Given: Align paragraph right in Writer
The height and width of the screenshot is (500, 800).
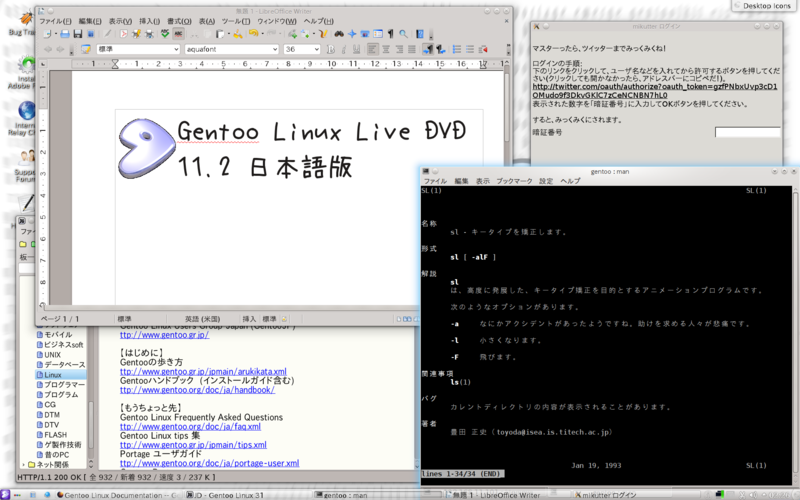Looking at the screenshot, I should click(x=399, y=49).
